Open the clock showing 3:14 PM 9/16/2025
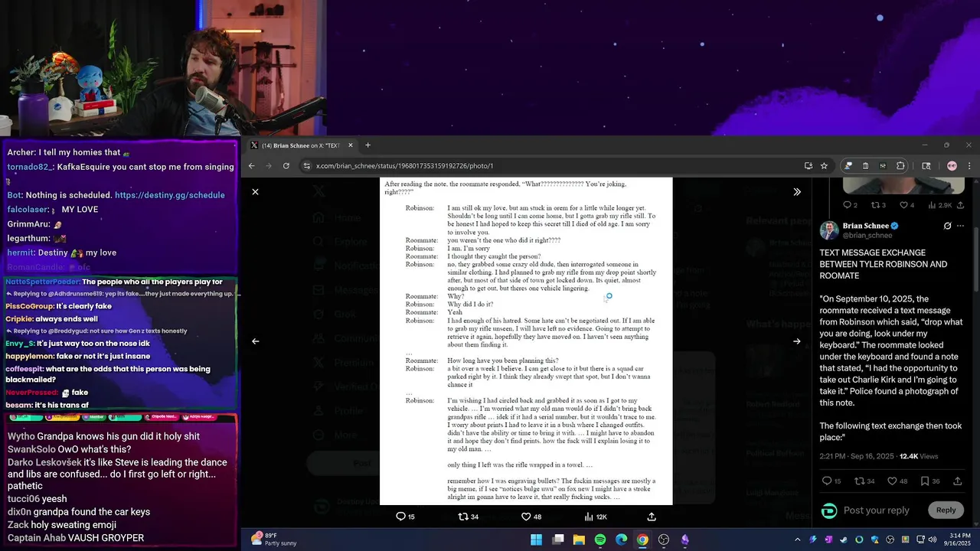 tap(959, 540)
